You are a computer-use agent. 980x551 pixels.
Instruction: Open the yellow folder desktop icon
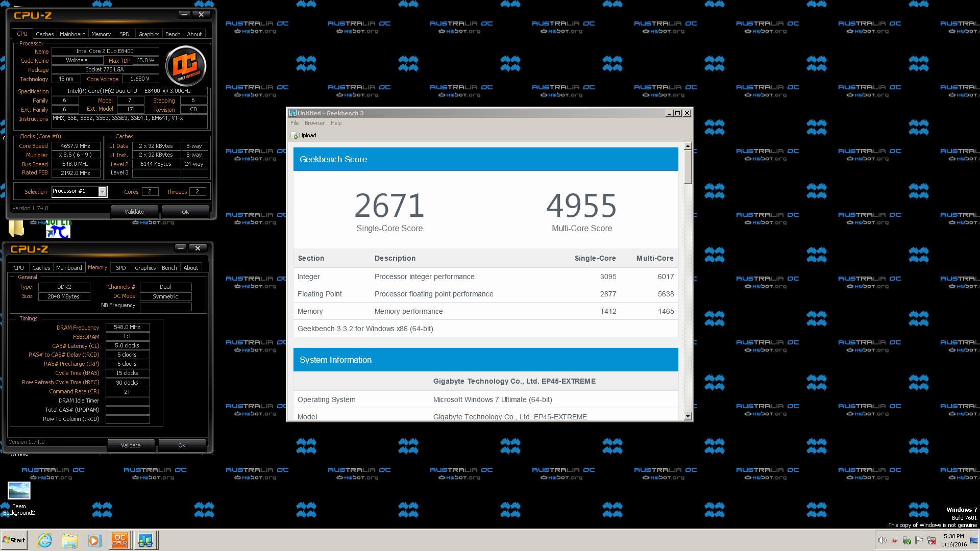16,228
